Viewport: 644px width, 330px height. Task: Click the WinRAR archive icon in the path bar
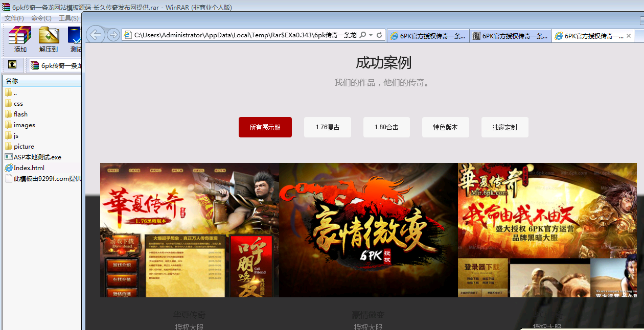click(x=35, y=65)
